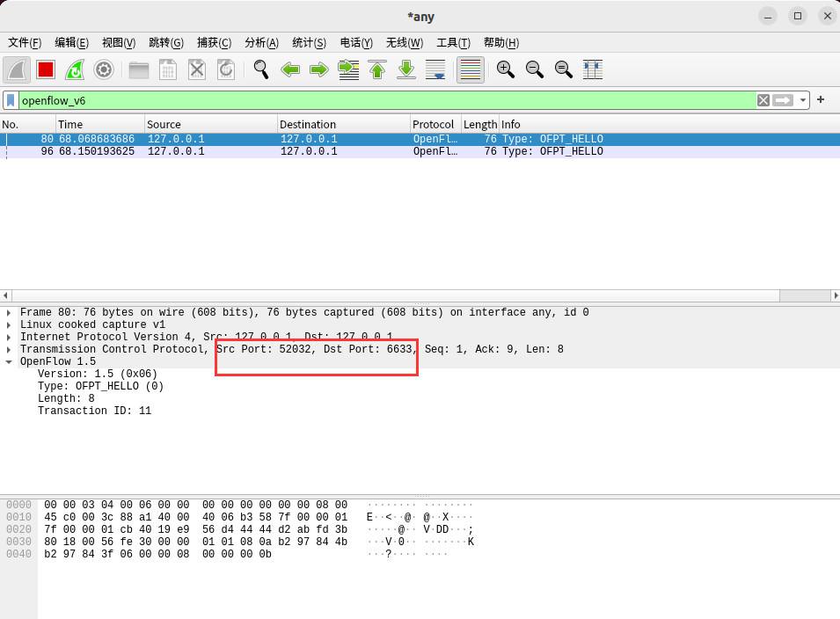Select packet 96 OFPT_HELLO row
This screenshot has height=619, width=840.
point(420,151)
